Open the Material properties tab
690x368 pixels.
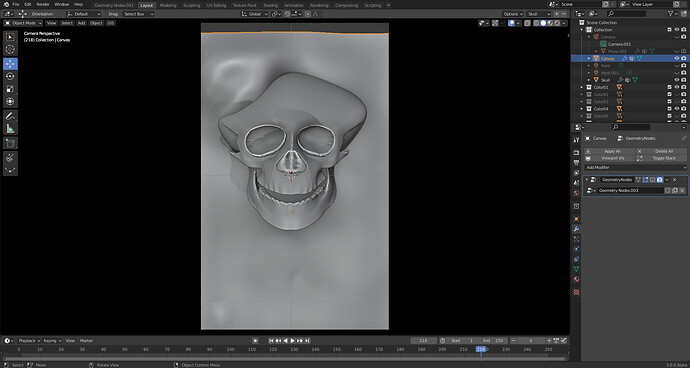(x=576, y=280)
